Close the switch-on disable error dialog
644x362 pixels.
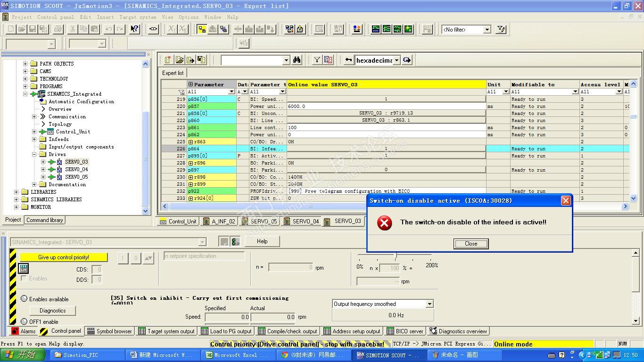pos(471,244)
